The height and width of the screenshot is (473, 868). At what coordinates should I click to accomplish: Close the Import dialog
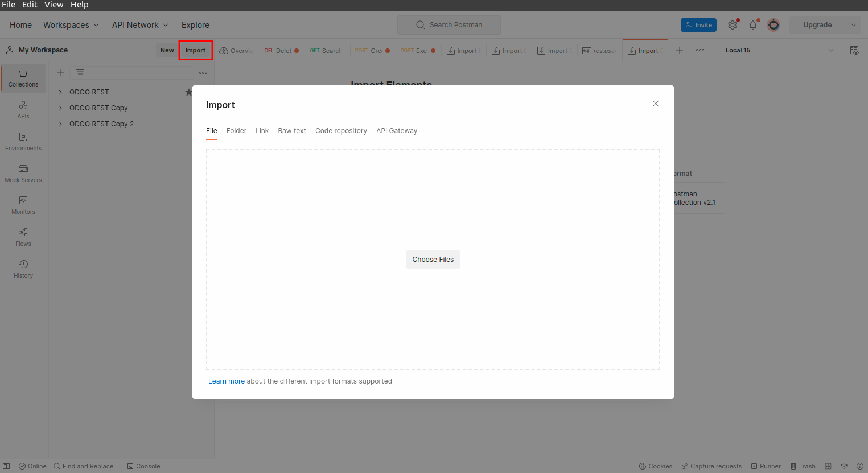click(656, 104)
